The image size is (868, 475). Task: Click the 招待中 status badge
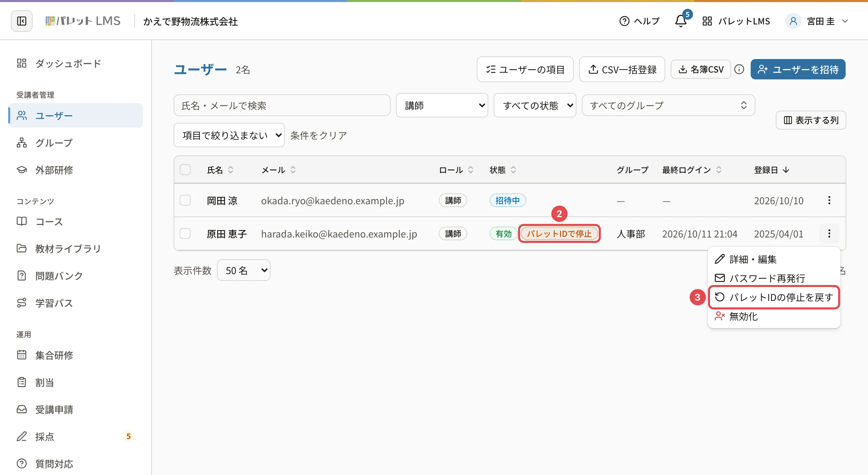tap(508, 200)
